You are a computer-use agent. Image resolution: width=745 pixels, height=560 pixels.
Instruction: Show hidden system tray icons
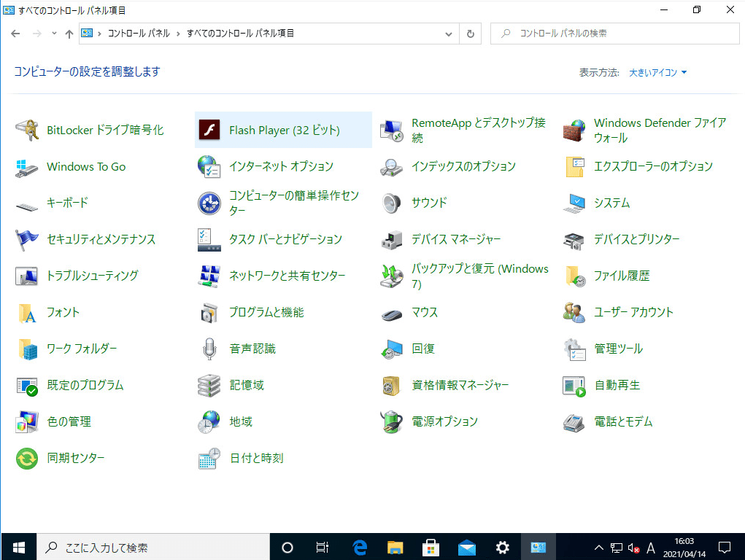coord(598,548)
